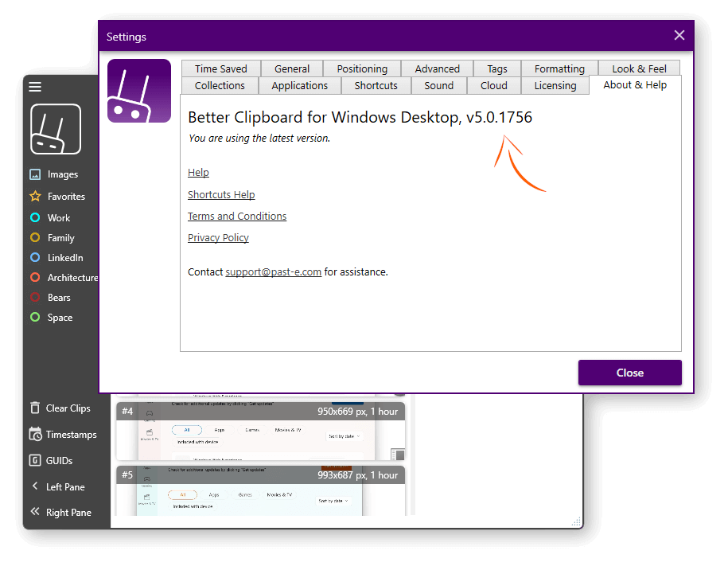The image size is (728, 574).
Task: Switch to the Collections tab
Action: 220,85
